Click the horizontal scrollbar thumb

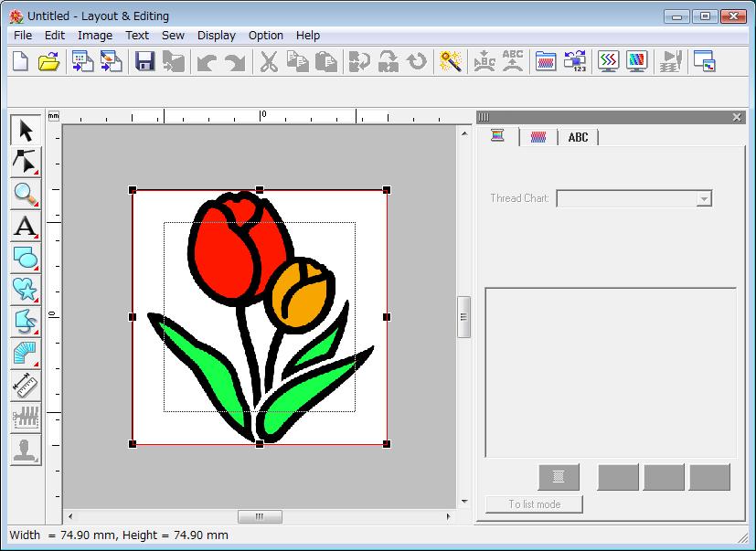click(x=260, y=516)
